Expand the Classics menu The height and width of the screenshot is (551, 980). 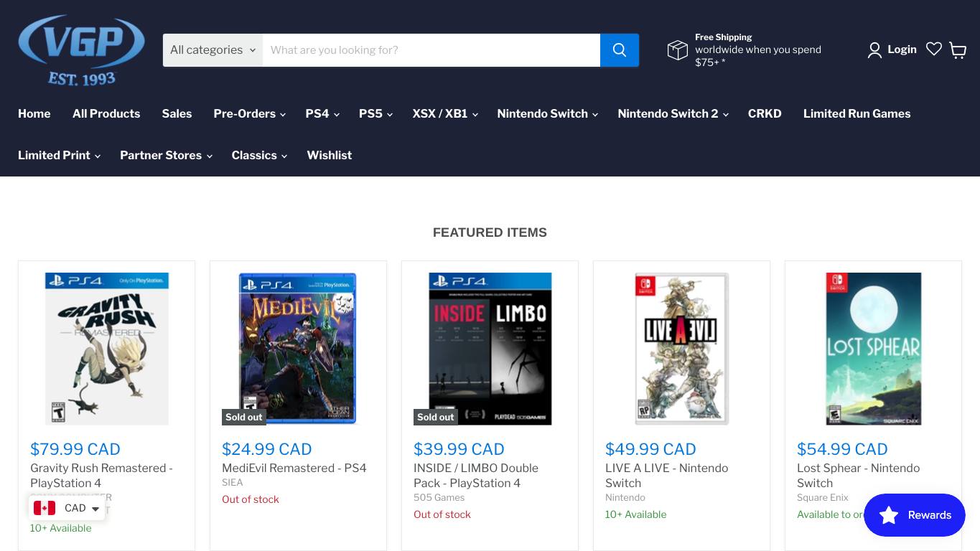coord(259,156)
